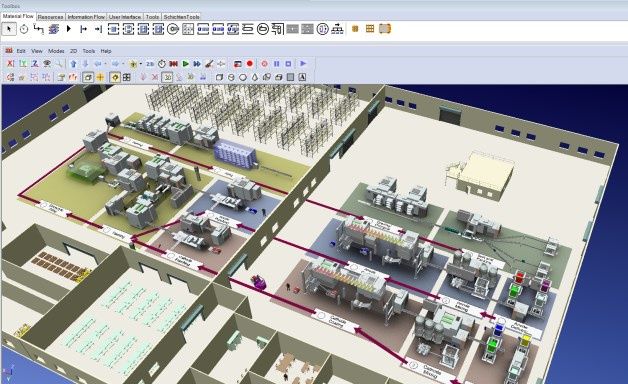Activate the magnifier zoom tool

pyautogui.click(x=59, y=64)
